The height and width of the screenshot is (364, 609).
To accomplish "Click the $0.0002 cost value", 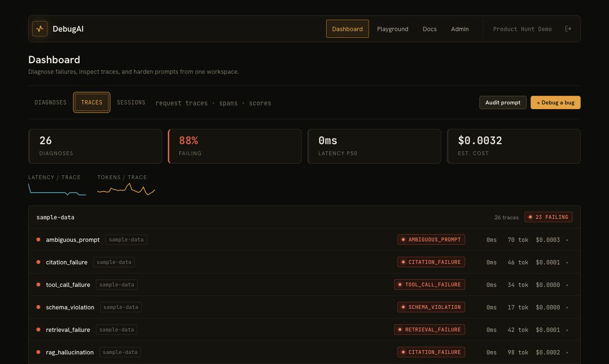I will pyautogui.click(x=548, y=352).
